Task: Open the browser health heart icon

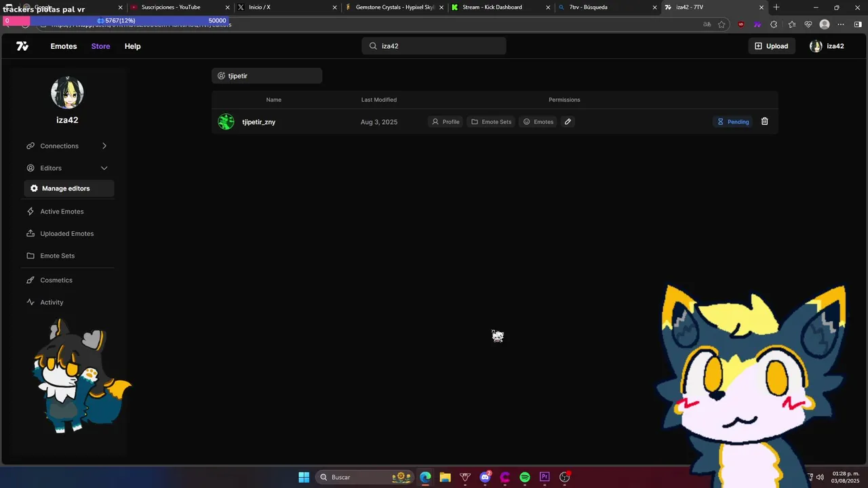Action: click(808, 24)
